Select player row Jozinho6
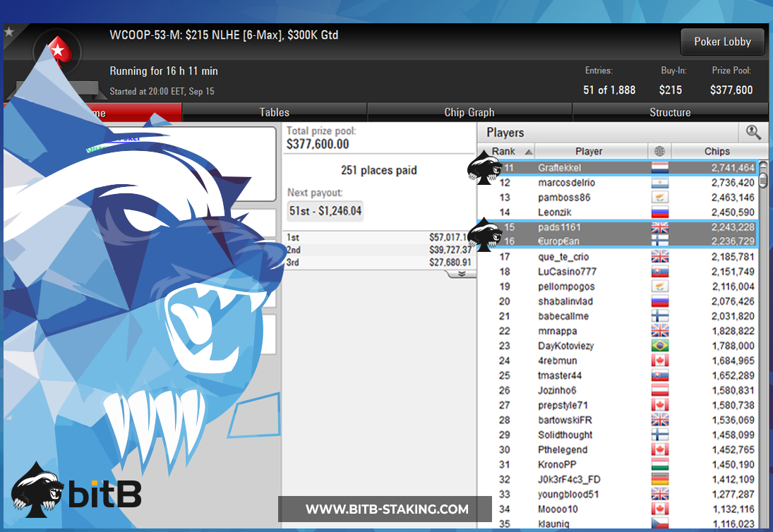This screenshot has width=773, height=532. tap(618, 390)
